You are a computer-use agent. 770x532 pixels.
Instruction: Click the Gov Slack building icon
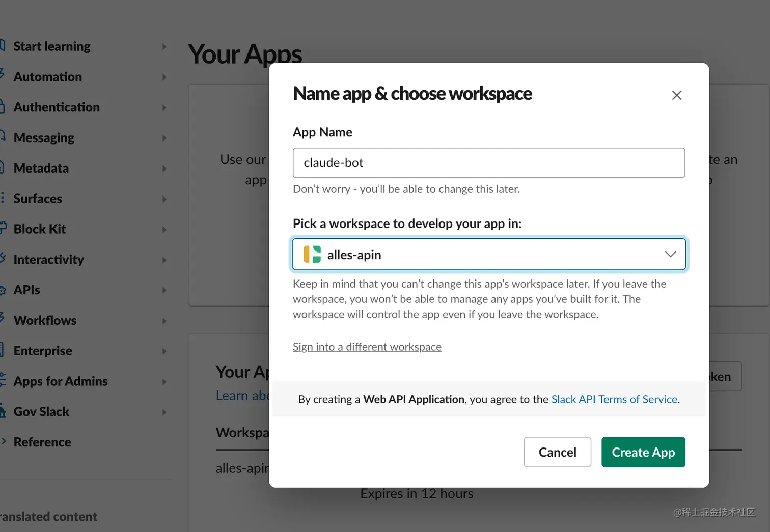[x=3, y=411]
